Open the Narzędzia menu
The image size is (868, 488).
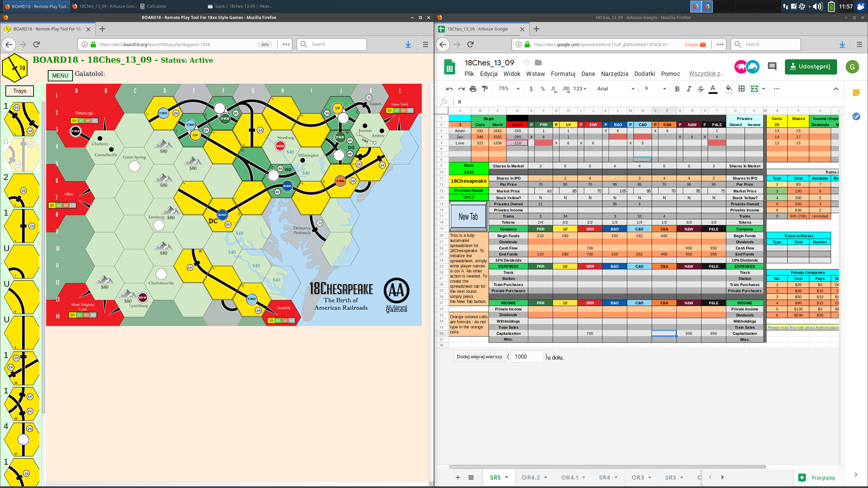(614, 74)
